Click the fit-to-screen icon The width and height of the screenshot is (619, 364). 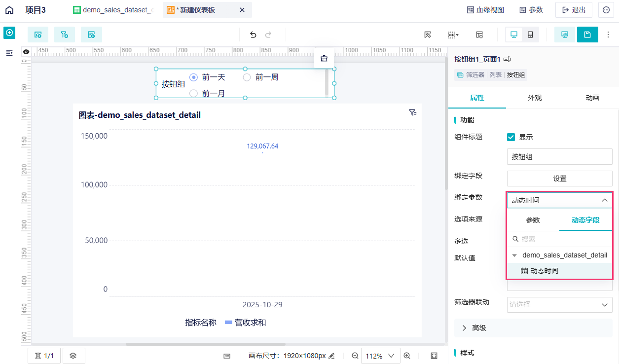(x=434, y=356)
